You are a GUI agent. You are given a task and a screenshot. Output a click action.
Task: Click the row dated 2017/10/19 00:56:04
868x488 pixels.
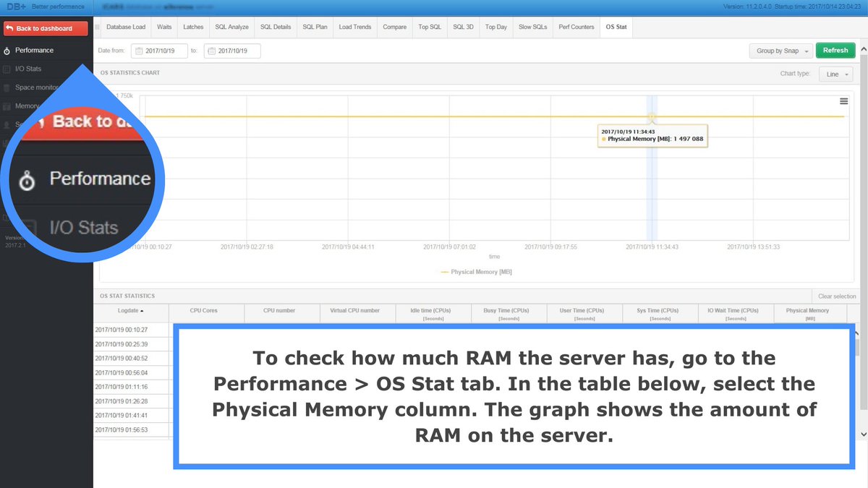pos(132,373)
